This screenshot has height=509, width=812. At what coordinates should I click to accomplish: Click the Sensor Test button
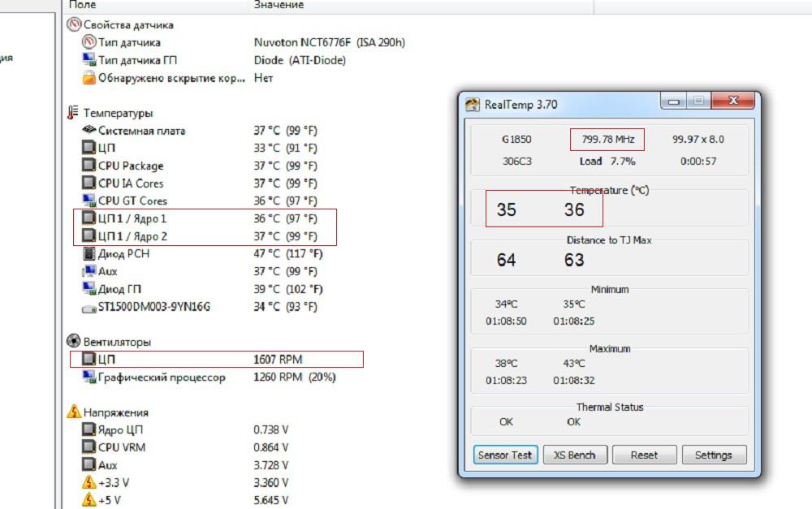(504, 455)
